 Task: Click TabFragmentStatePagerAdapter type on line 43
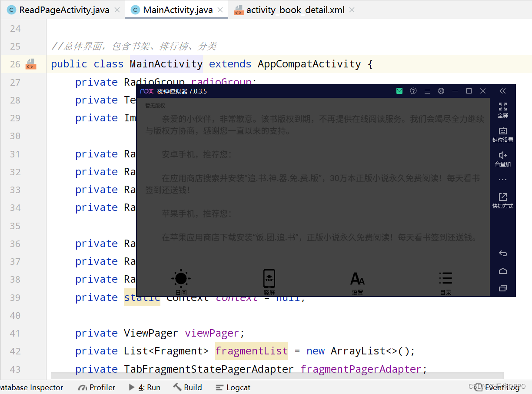[209, 369]
